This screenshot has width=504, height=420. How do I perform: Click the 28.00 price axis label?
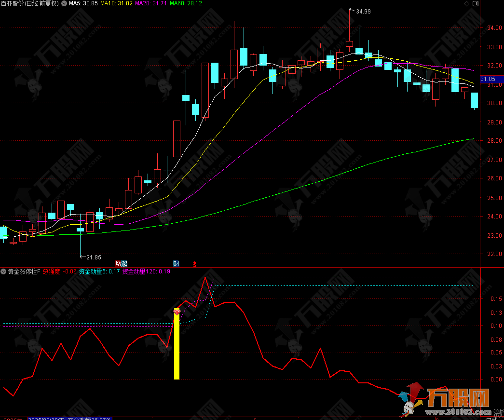point(495,141)
